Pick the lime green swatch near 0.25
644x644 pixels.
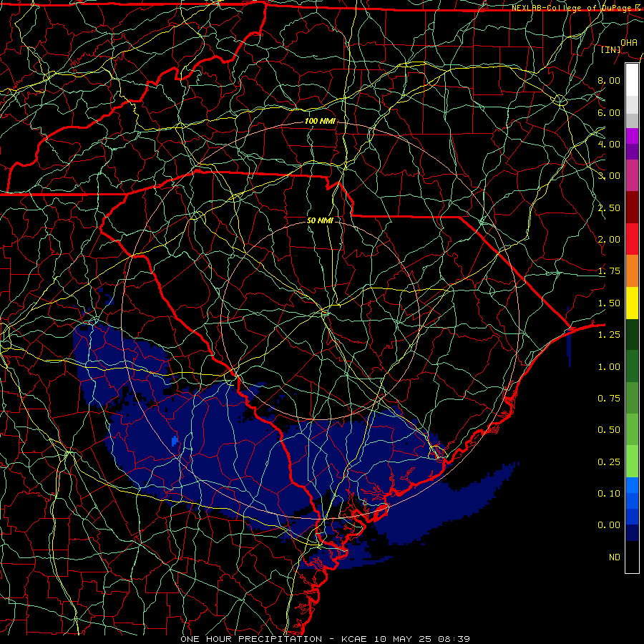pyautogui.click(x=632, y=462)
